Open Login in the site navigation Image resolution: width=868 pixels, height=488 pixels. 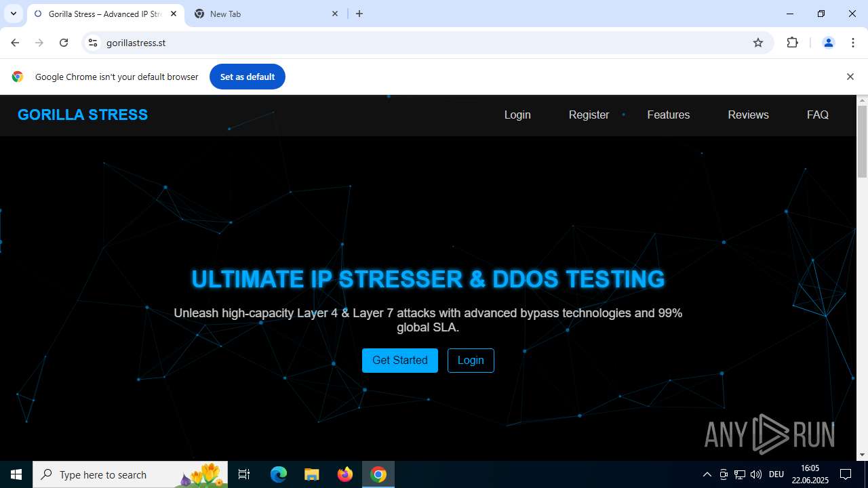(517, 115)
